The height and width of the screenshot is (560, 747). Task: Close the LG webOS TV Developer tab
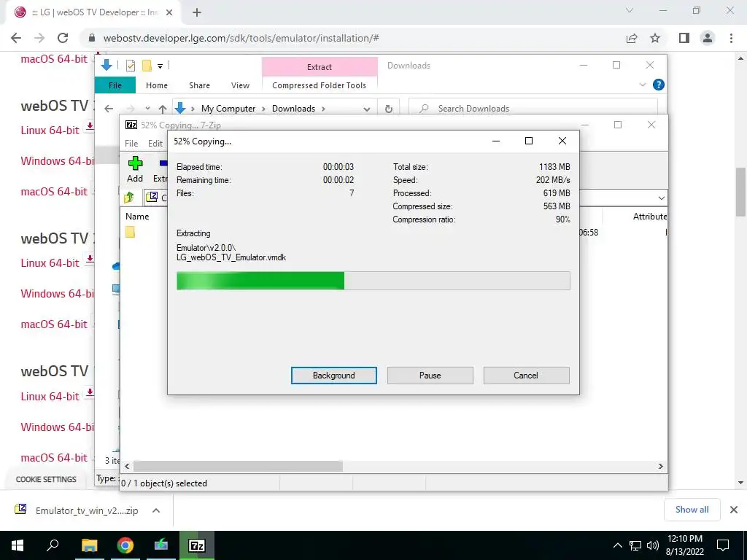(169, 13)
